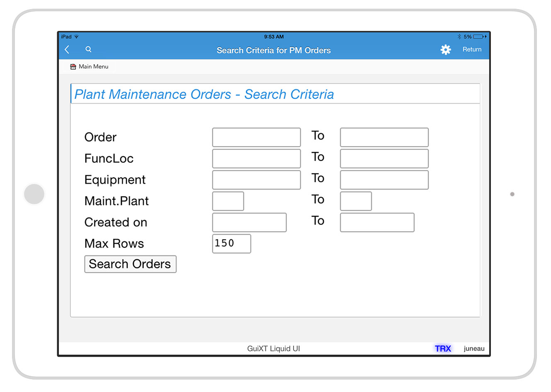Focus the Maint.Plant from field
Image resolution: width=551 pixels, height=392 pixels.
point(228,201)
